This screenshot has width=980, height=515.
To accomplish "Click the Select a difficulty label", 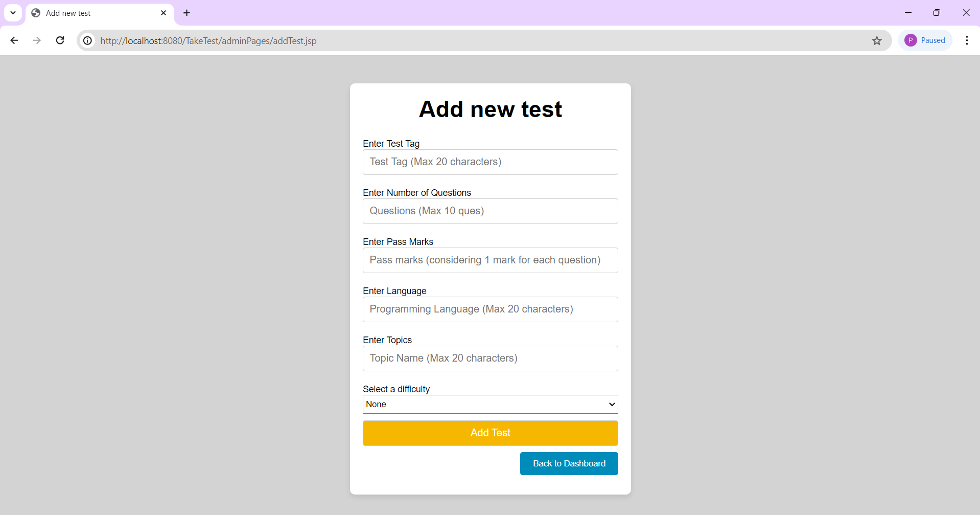I will click(x=396, y=389).
